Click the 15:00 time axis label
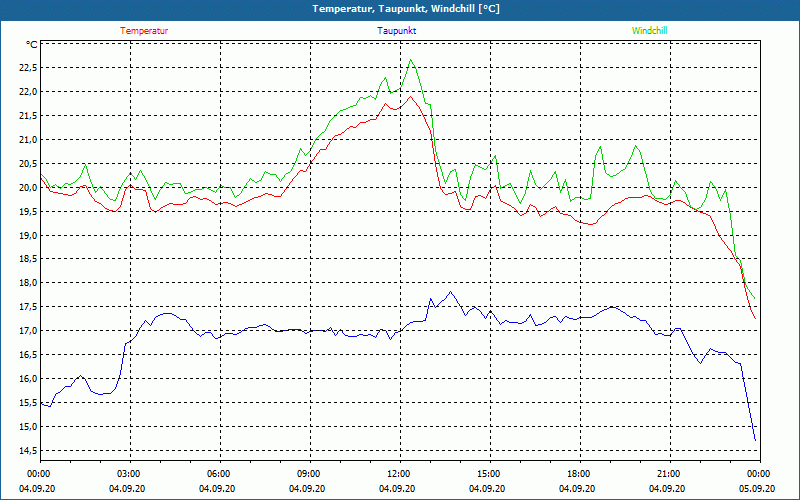This screenshot has width=800, height=500. pyautogui.click(x=490, y=474)
